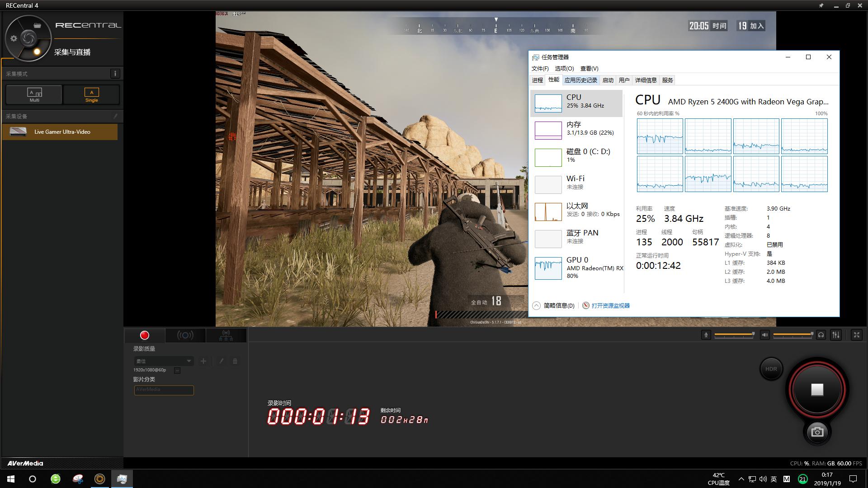This screenshot has height=488, width=868.
Task: Switch to 性能 tab in Task Manager
Action: click(554, 80)
